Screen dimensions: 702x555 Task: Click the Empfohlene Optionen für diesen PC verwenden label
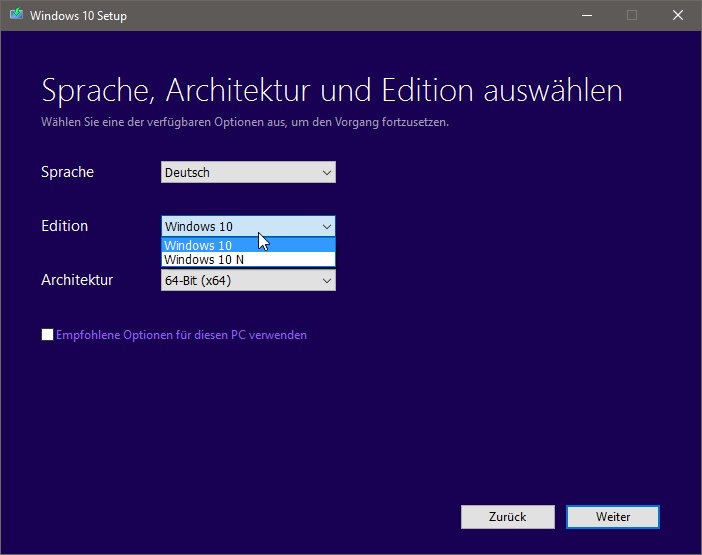coord(181,335)
